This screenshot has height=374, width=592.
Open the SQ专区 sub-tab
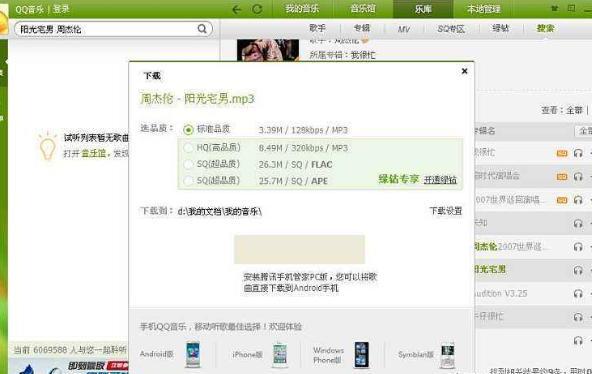click(x=451, y=29)
